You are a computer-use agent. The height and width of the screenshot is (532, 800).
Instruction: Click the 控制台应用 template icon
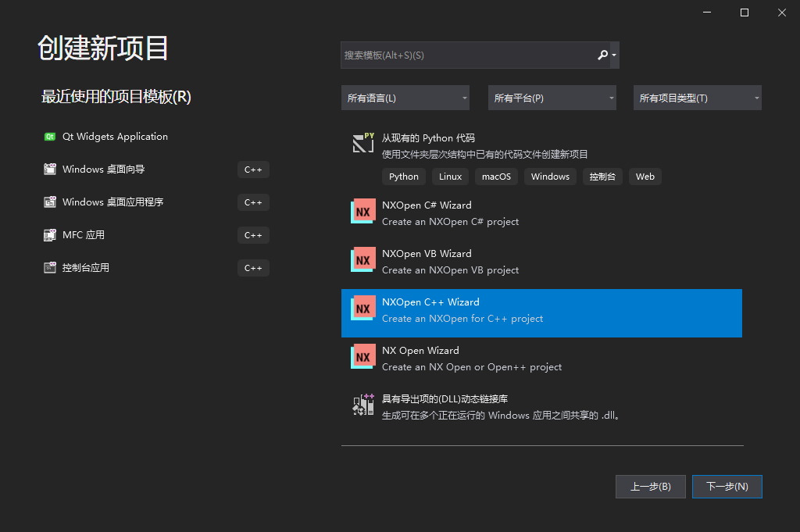[x=49, y=267]
